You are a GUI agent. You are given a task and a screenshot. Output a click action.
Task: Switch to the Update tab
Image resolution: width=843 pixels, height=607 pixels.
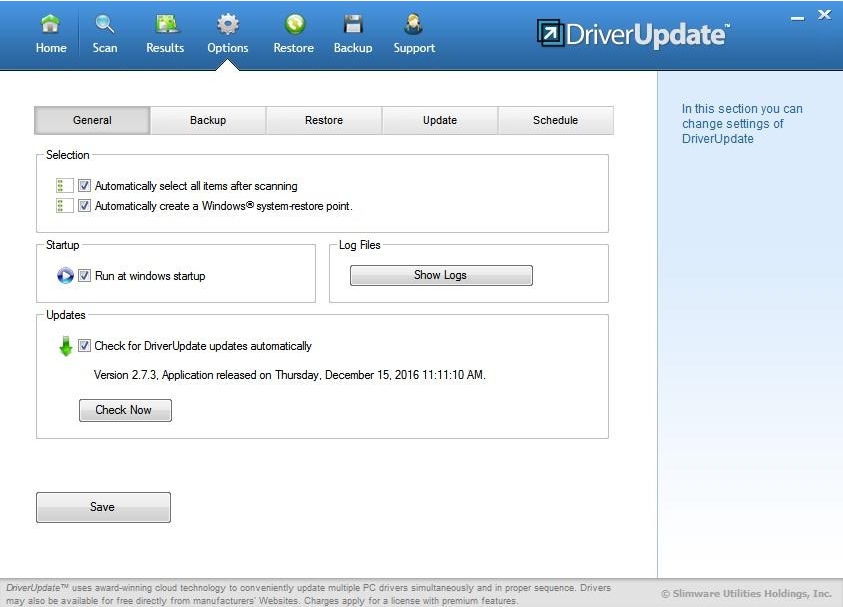[x=439, y=120]
